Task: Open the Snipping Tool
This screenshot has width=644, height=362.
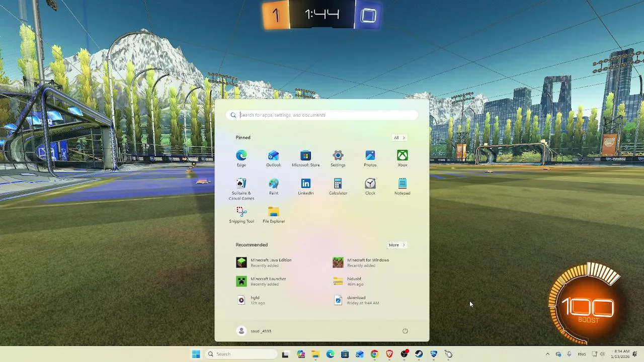Action: point(242,215)
